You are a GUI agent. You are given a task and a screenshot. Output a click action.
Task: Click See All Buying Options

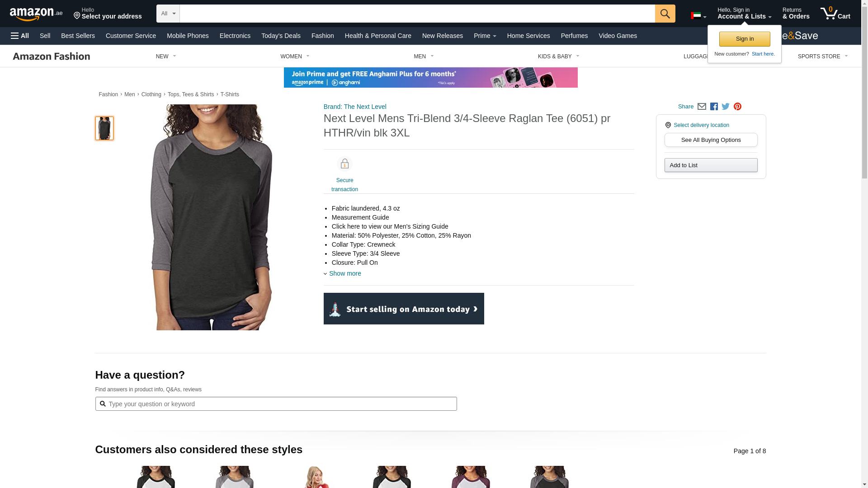pos(711,140)
